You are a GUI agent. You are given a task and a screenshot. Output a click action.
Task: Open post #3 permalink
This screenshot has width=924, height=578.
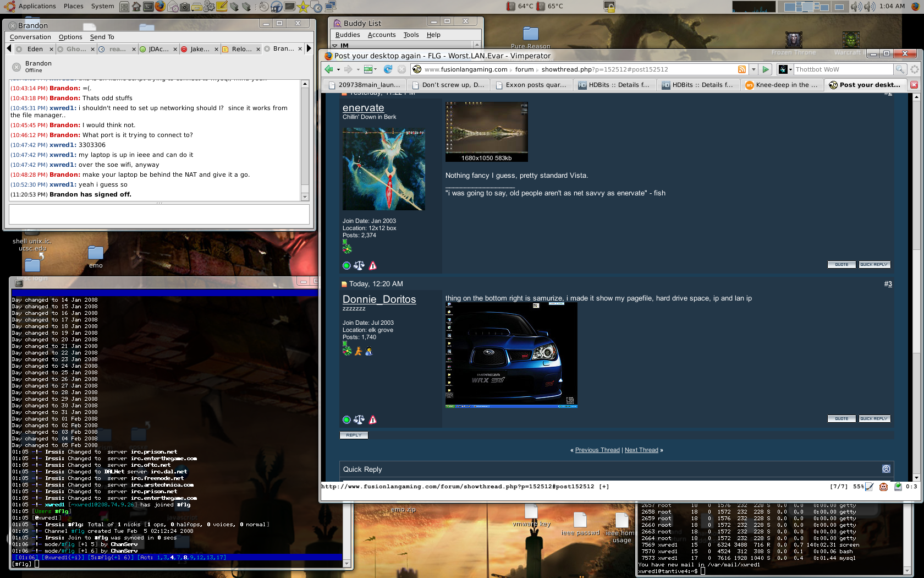click(888, 284)
